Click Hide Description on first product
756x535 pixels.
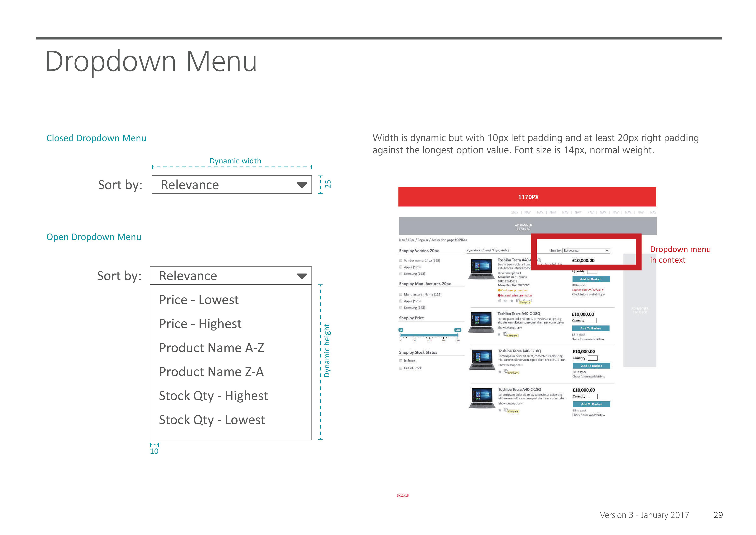tap(509, 273)
